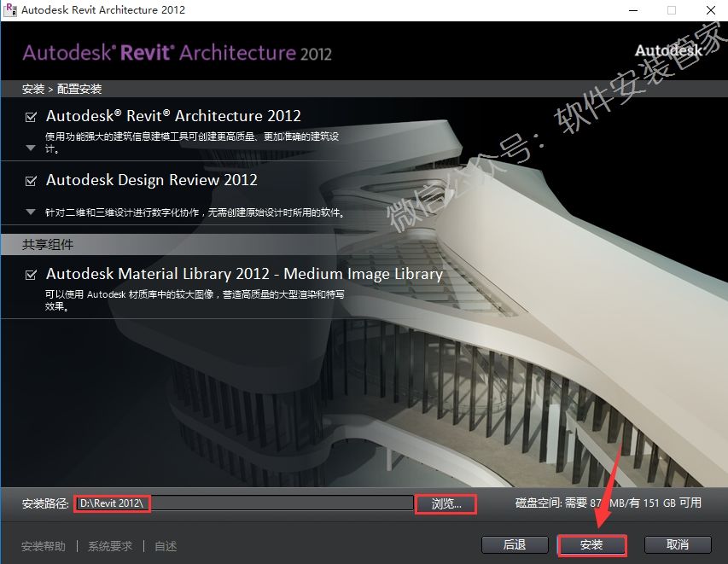Expand the Design Review 2012 settings triangle

[31, 212]
